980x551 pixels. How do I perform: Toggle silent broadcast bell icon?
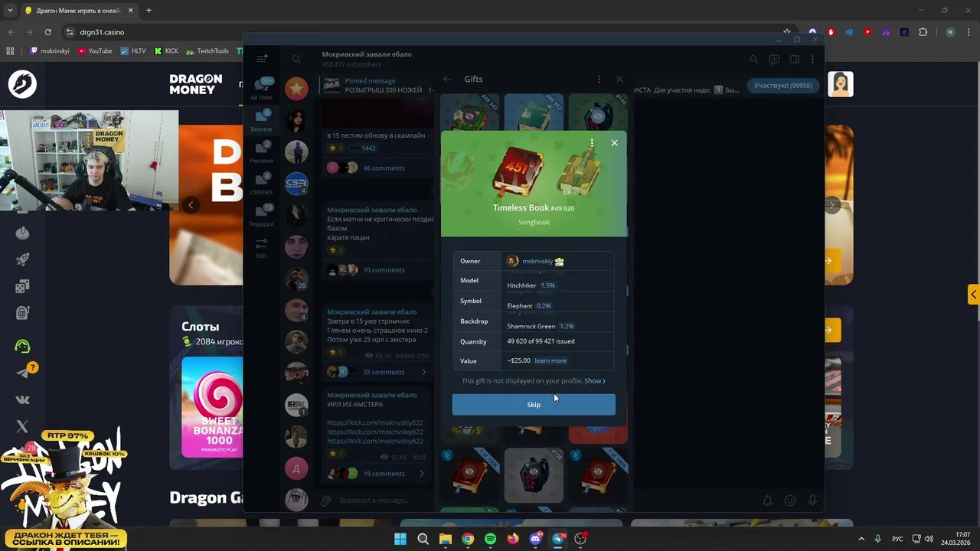tap(767, 500)
